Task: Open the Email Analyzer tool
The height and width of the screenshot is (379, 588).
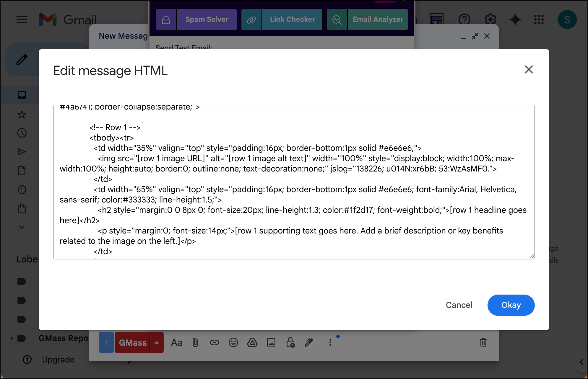Action: (x=377, y=19)
